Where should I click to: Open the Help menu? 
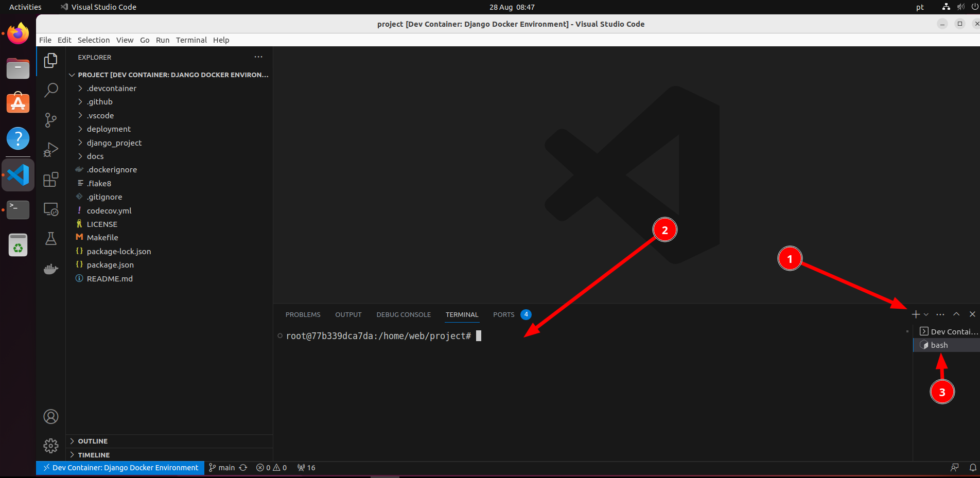tap(221, 40)
